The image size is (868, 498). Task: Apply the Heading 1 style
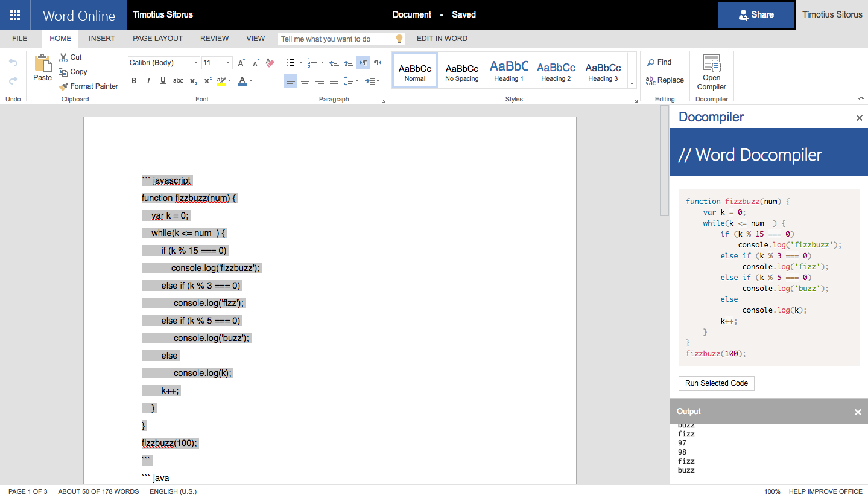[x=509, y=70]
